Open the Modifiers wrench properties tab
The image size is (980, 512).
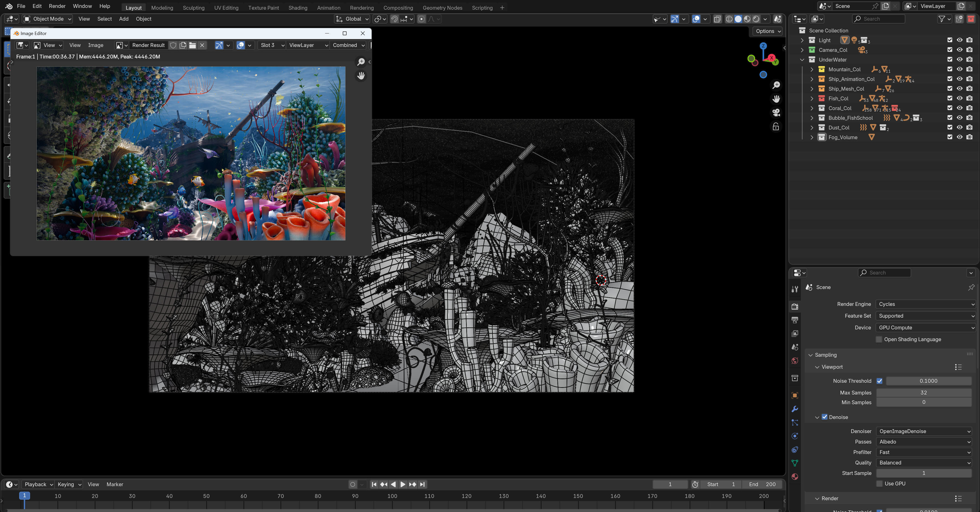795,409
